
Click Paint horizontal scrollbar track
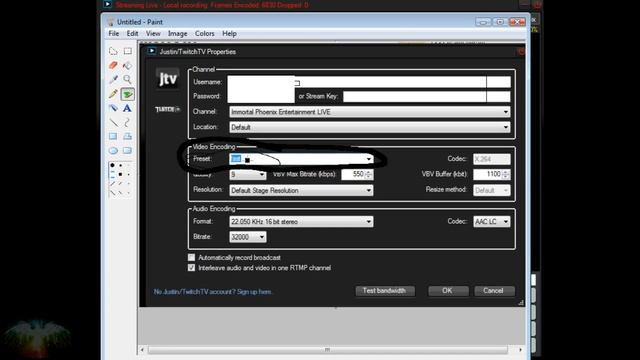(328, 350)
